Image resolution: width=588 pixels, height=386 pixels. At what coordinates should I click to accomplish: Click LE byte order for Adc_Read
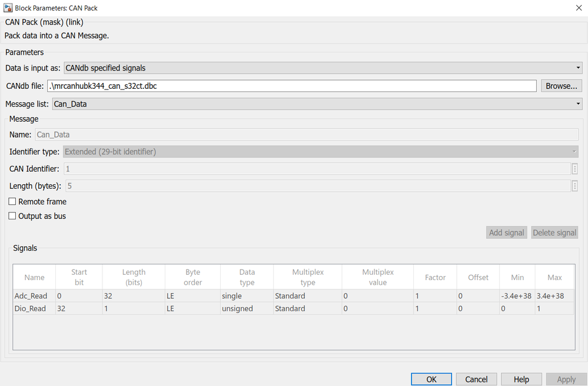[x=192, y=296]
